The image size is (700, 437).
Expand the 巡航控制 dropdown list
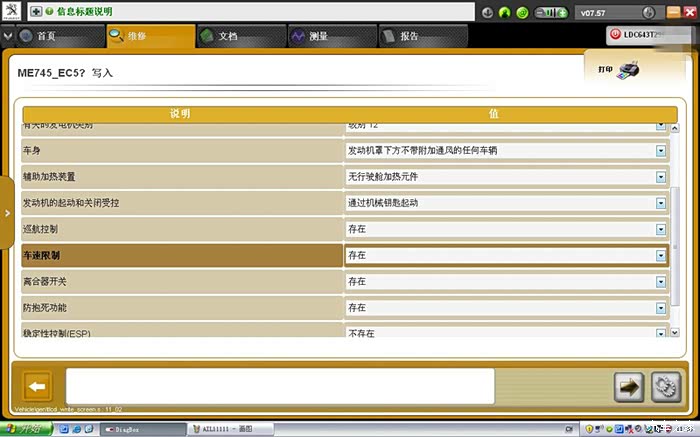coord(660,229)
